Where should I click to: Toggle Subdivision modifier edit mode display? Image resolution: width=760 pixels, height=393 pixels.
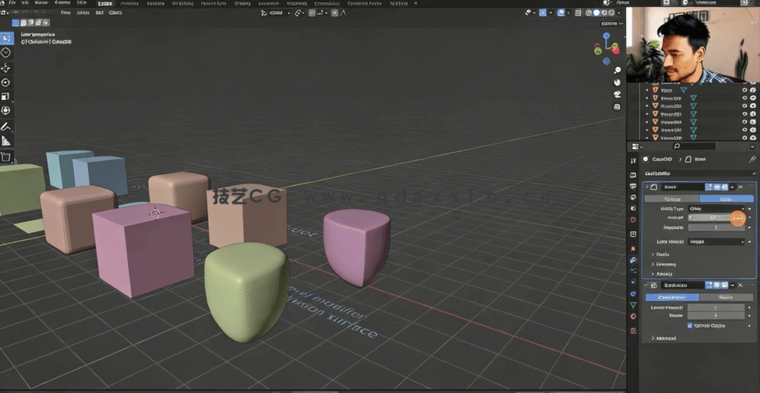(709, 285)
